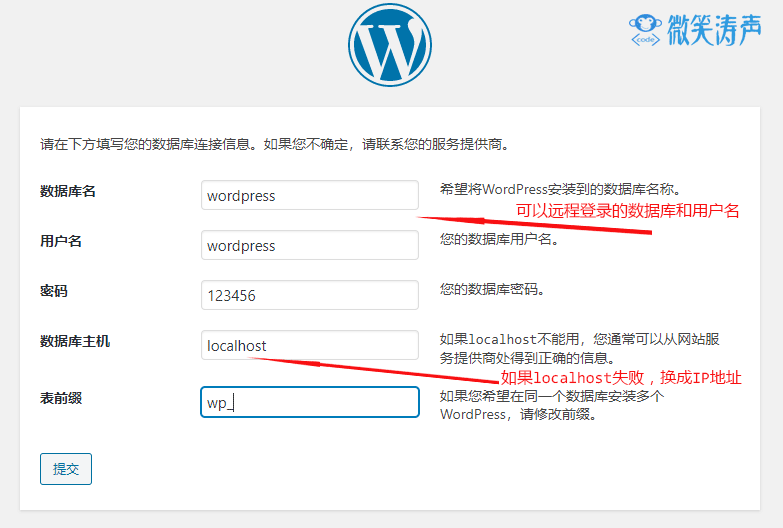Click the 表前缀 field label
This screenshot has width=783, height=528.
61,398
